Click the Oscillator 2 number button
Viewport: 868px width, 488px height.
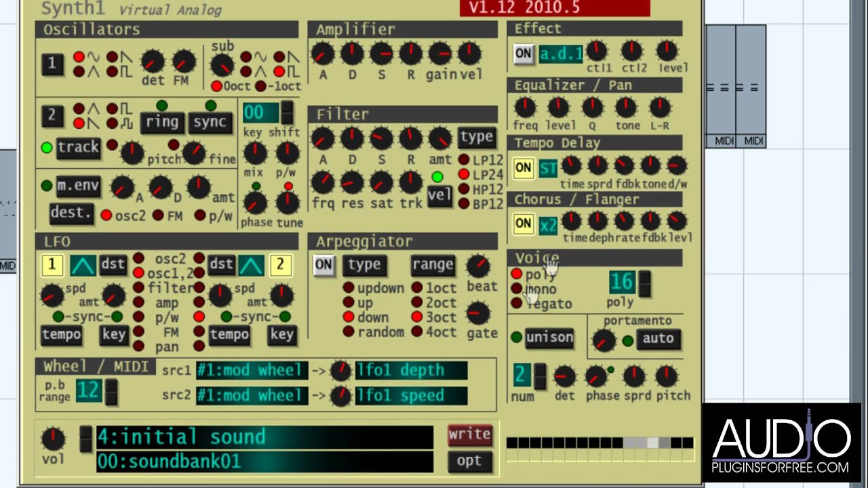(52, 116)
